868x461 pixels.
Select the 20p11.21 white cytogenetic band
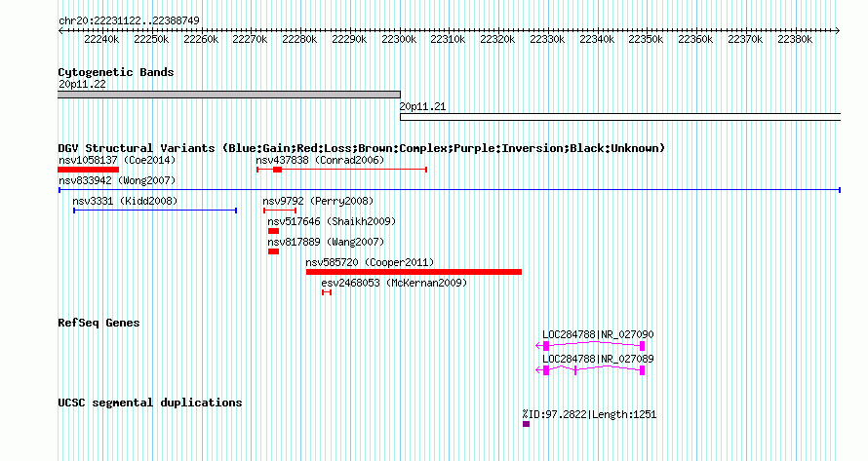tap(620, 117)
